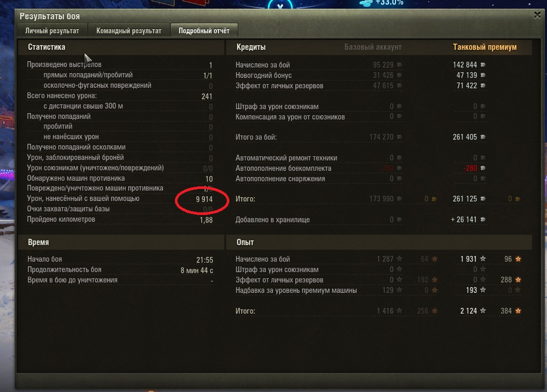Screen dimensions: 547x392
Task: Click credits icon next to 142 844
Action: click(483, 65)
